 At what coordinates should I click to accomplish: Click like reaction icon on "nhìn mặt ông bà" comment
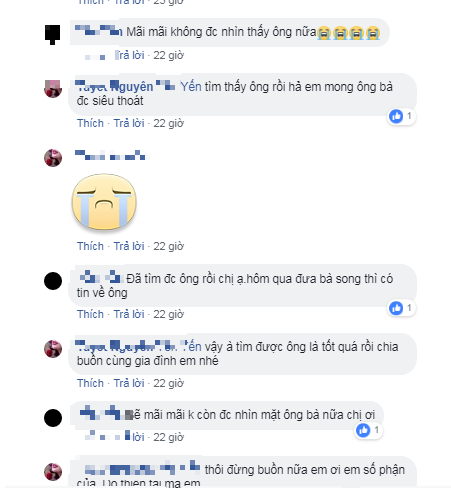point(363,430)
